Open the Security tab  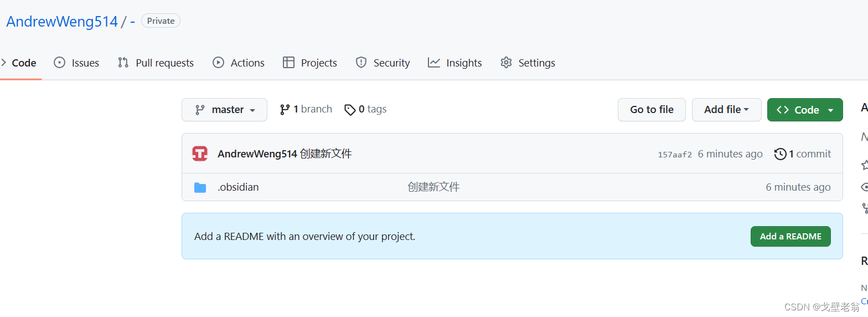coord(383,63)
